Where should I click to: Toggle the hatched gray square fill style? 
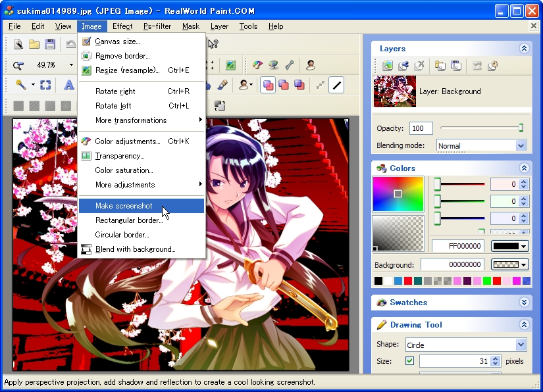[x=34, y=106]
